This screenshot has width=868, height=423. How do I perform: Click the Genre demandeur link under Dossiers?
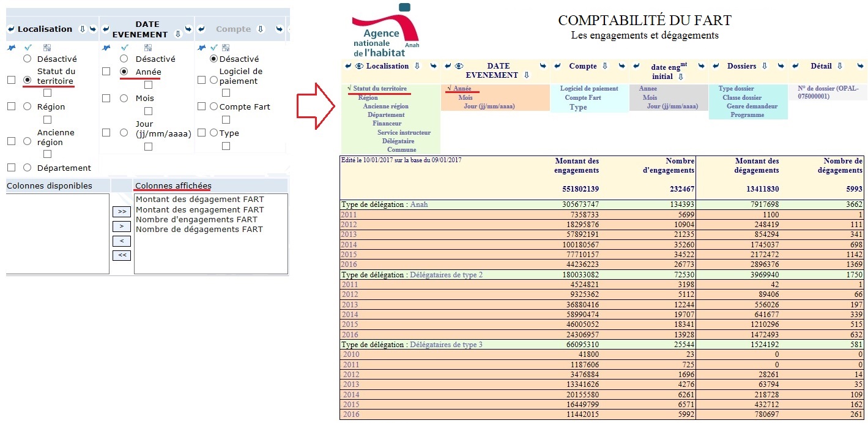point(752,106)
